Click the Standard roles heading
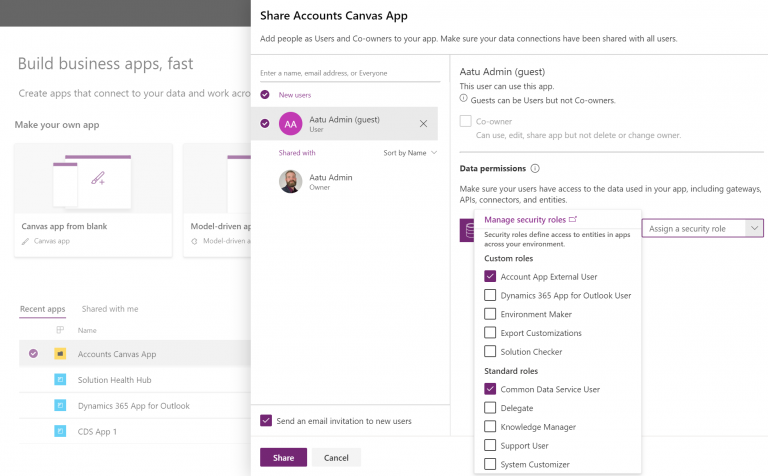This screenshot has height=476, width=768. point(511,371)
